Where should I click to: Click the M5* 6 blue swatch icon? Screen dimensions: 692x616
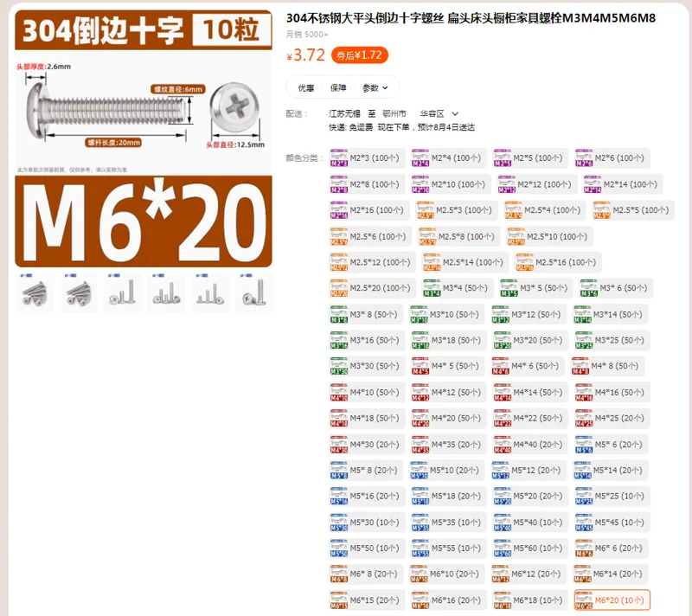(x=584, y=445)
